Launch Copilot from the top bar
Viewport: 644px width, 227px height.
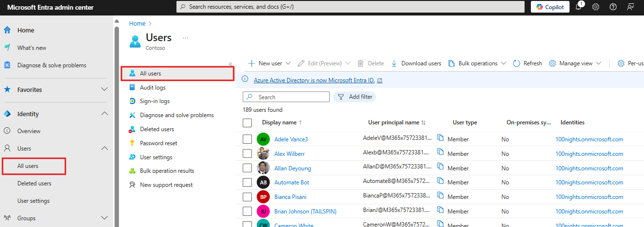[550, 7]
